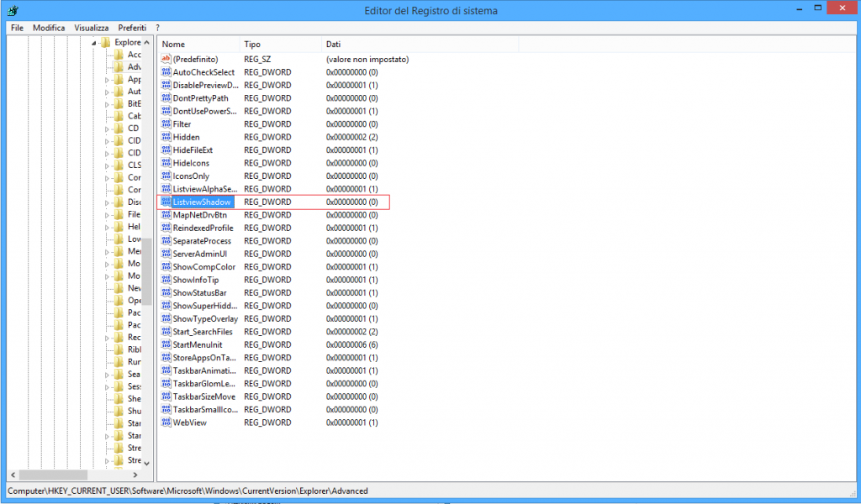Click the DontPrettyPath value icon
Viewport: 861px width, 504px height.
click(x=166, y=97)
